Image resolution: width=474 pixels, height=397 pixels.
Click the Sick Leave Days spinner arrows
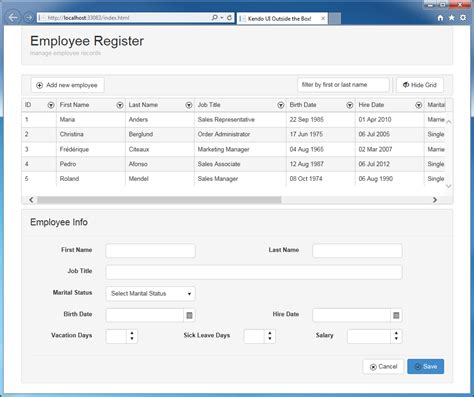tap(270, 336)
